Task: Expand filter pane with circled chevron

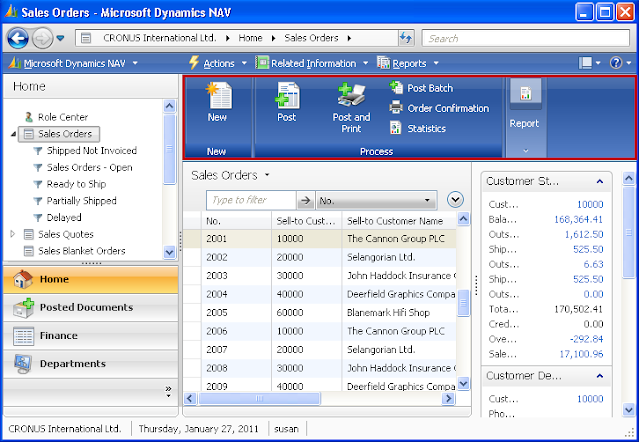Action: (x=455, y=200)
